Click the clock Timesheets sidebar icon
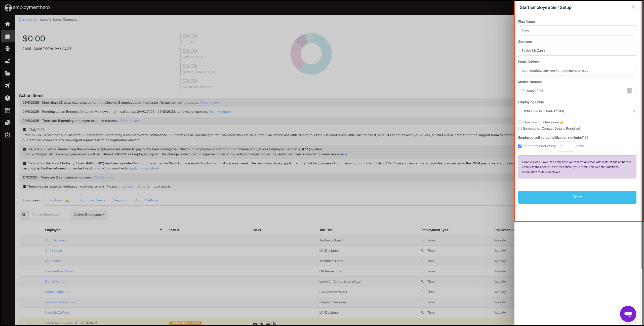Screen dimensions: 644x326 (x=8, y=98)
